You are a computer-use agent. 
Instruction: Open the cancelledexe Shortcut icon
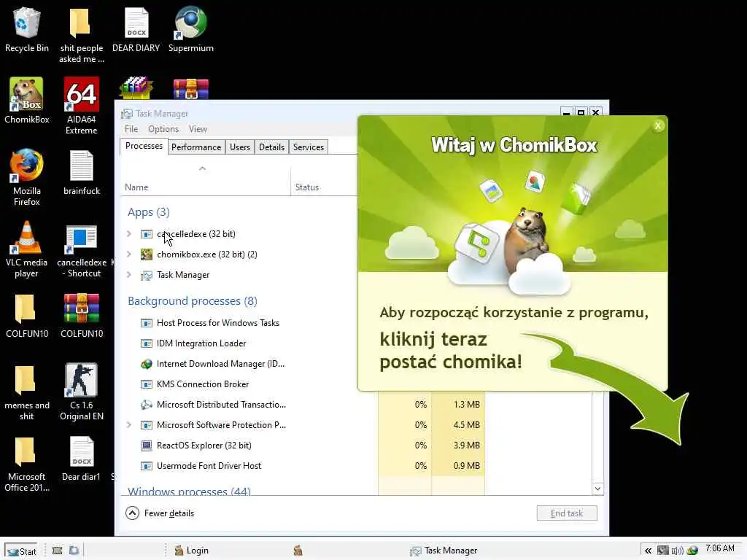[x=82, y=251]
